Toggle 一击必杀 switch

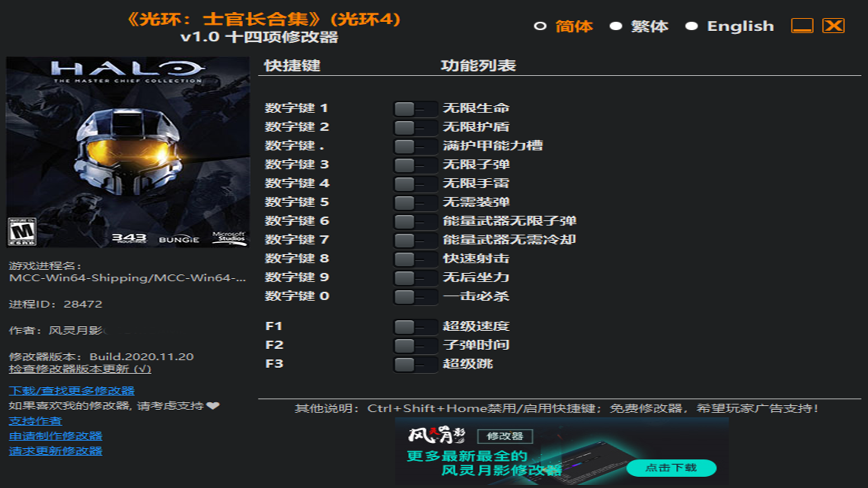pyautogui.click(x=415, y=297)
